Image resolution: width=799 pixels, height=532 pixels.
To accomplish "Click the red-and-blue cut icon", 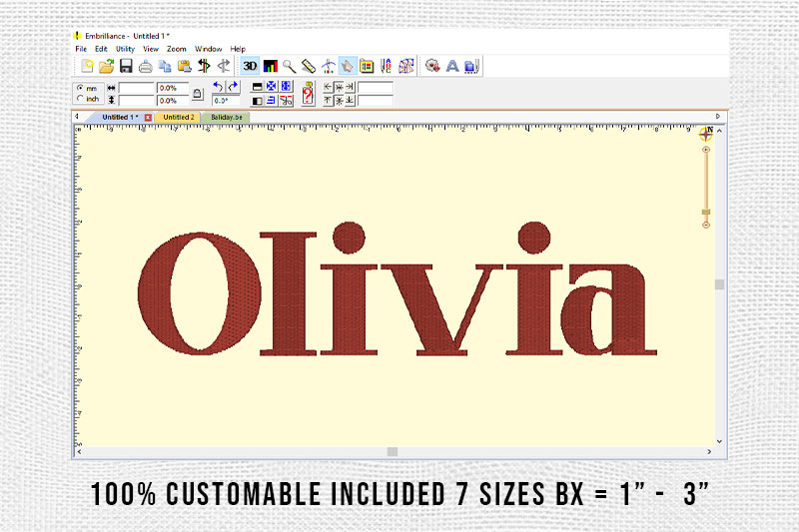I will coord(286,101).
